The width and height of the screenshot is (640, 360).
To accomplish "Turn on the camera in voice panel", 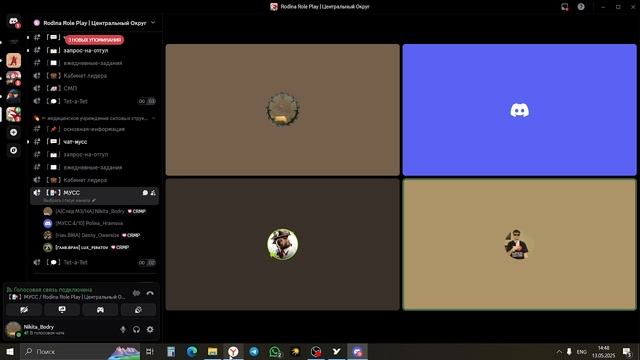I will 24,310.
